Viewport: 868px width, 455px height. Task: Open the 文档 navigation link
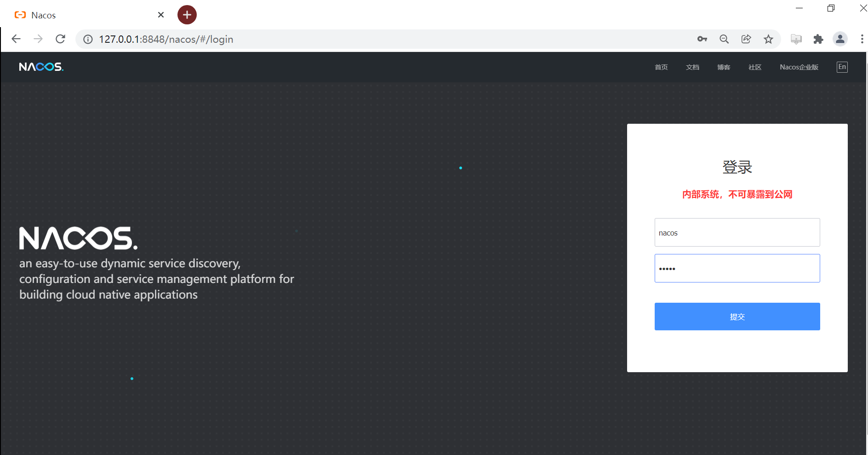(x=692, y=67)
